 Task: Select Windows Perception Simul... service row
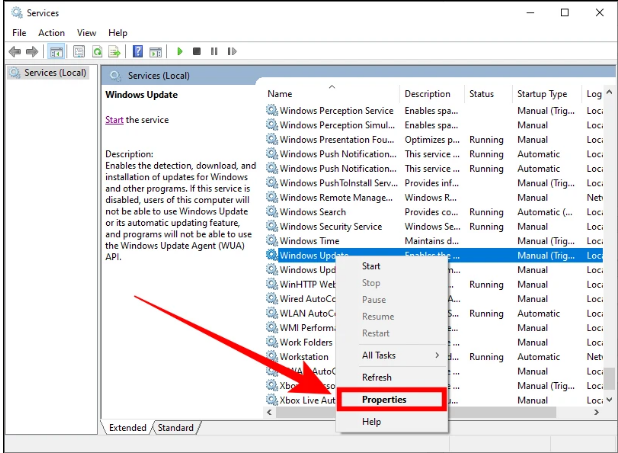click(x=434, y=125)
